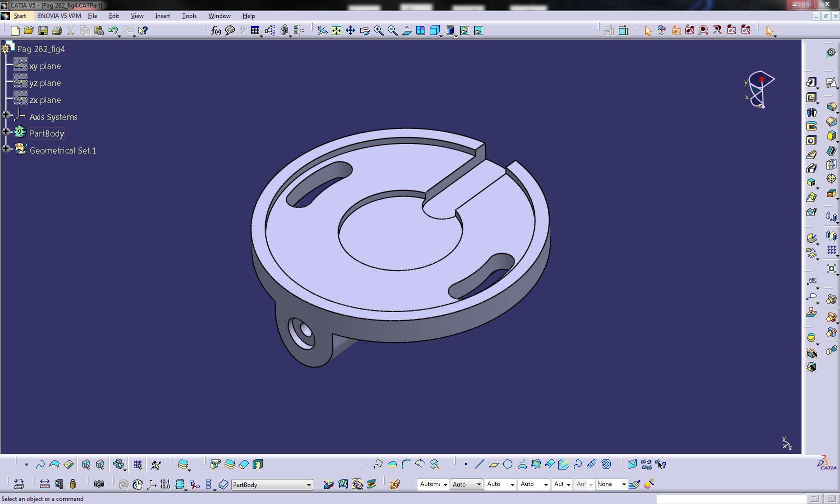This screenshot has height=504, width=840.
Task: Open the Formula f(x) tool
Action: point(216,31)
